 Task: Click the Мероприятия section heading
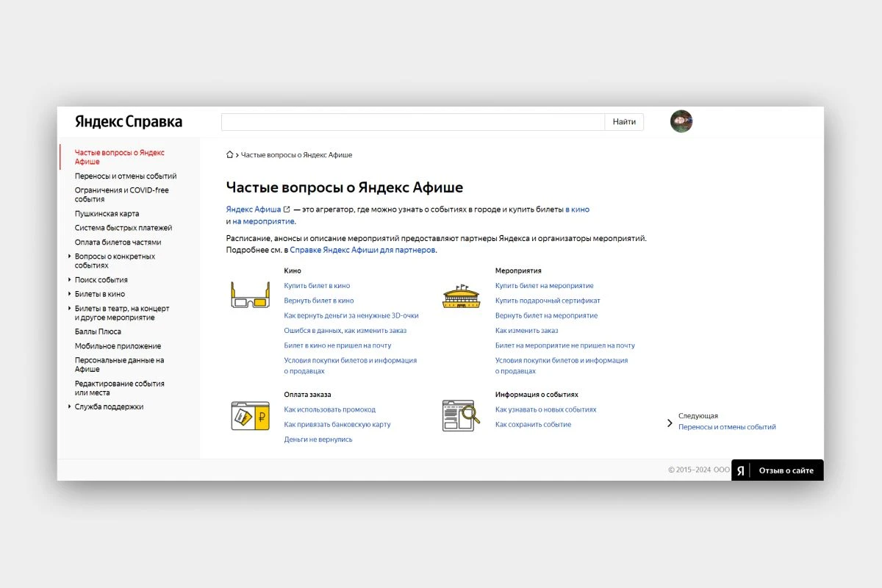[x=518, y=270]
